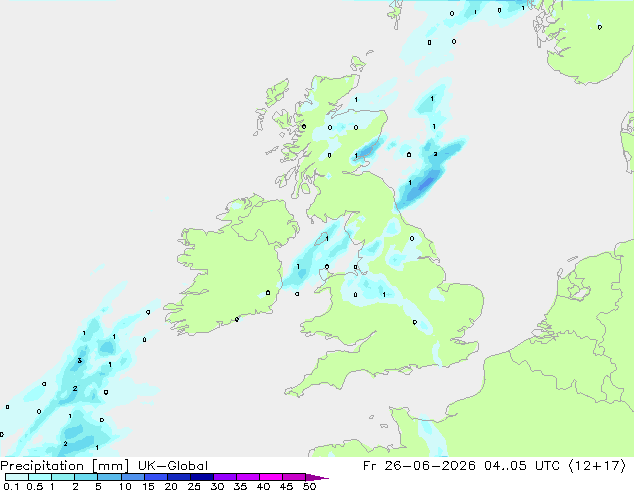Click the "(12+17)" forecast run text
Screen dimensions: 634x490
click(597, 466)
